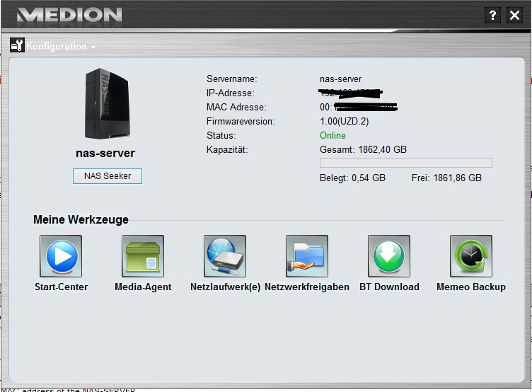Click the Kapazität label

(x=227, y=150)
